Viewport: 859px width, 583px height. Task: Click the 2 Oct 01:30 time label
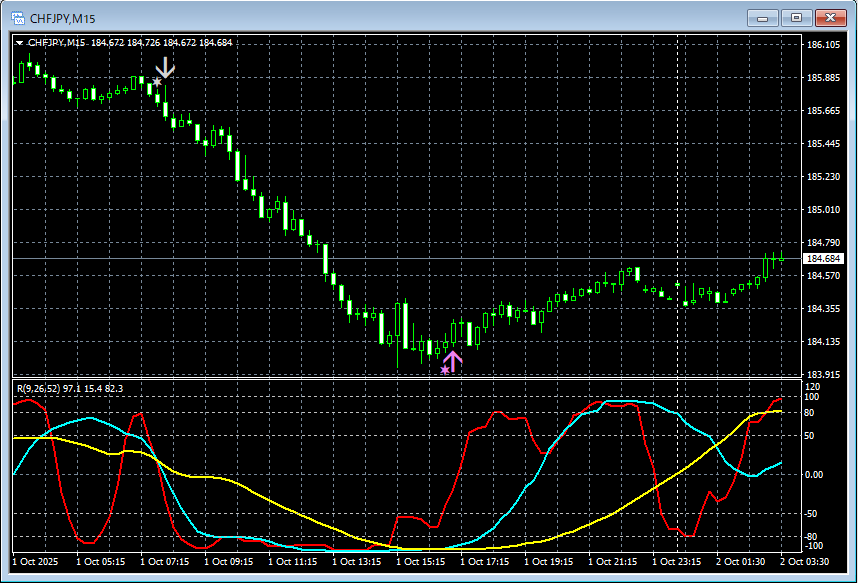point(740,562)
